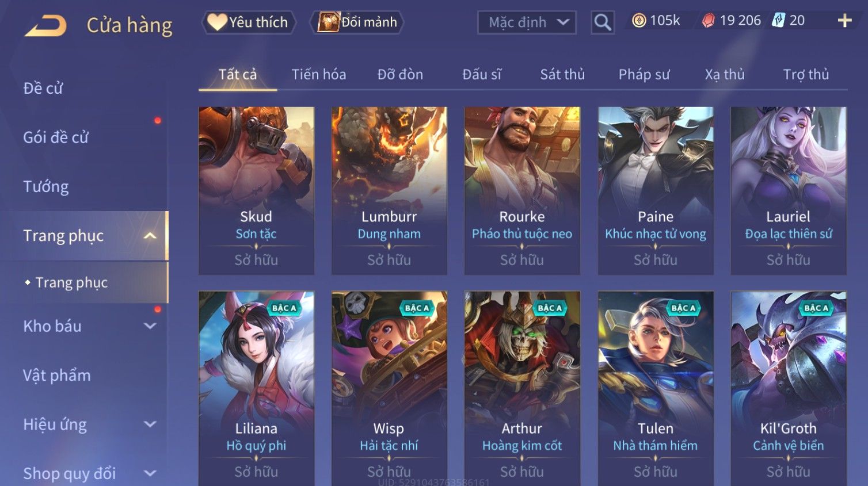Go to Gói đề cử menu
868x486 pixels.
pyautogui.click(x=56, y=137)
